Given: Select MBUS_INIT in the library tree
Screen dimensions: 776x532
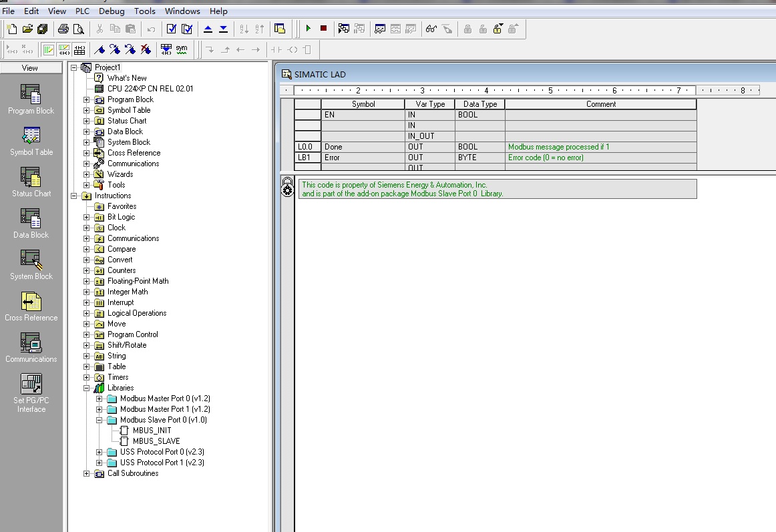Looking at the screenshot, I should [x=152, y=431].
